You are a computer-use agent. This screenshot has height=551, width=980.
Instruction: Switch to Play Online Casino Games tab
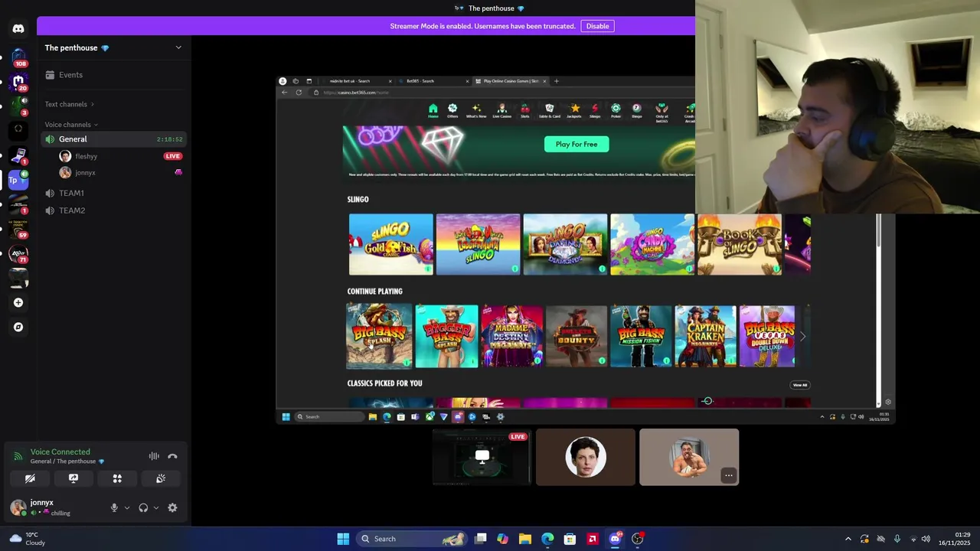click(x=511, y=81)
